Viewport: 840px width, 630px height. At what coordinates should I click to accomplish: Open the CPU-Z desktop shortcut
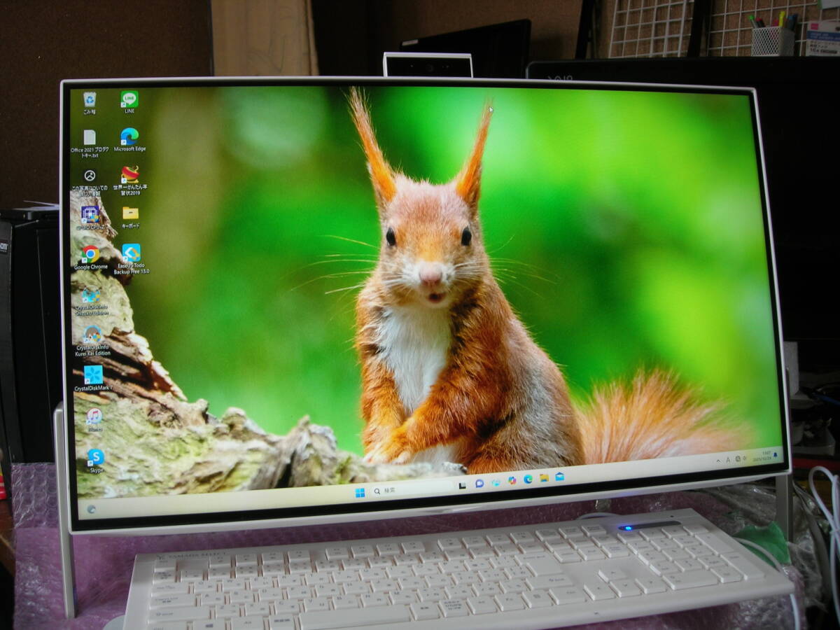90,217
